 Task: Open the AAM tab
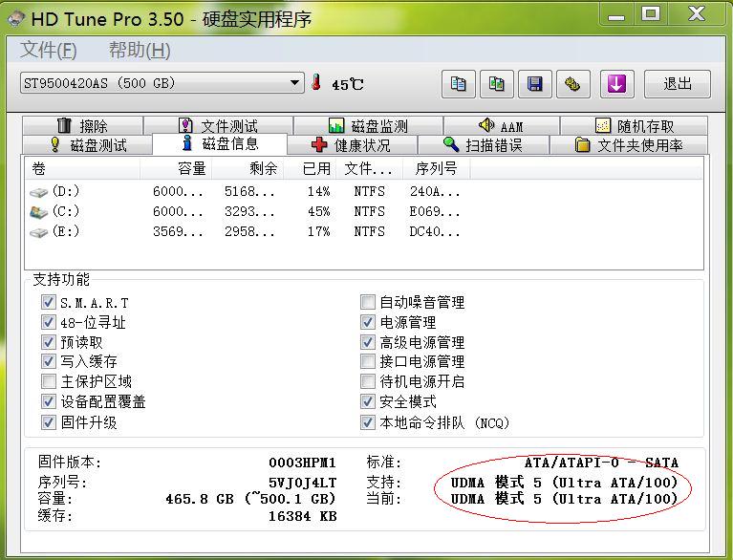501,126
